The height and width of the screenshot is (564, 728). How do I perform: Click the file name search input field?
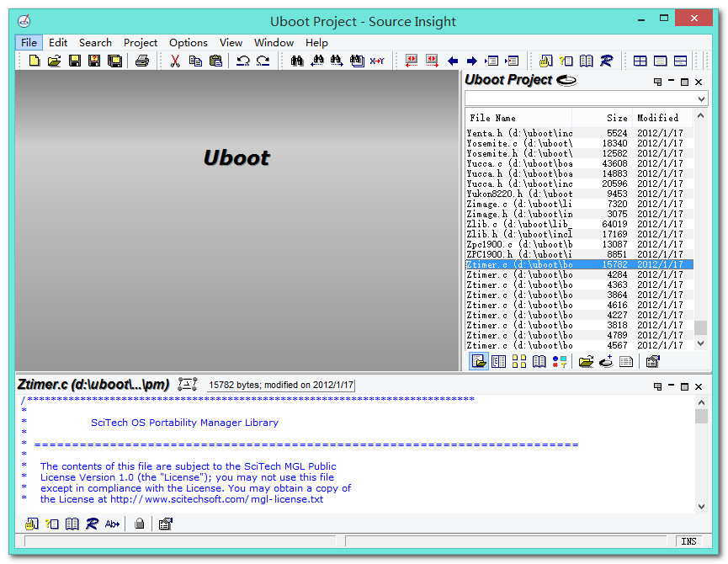(x=581, y=98)
